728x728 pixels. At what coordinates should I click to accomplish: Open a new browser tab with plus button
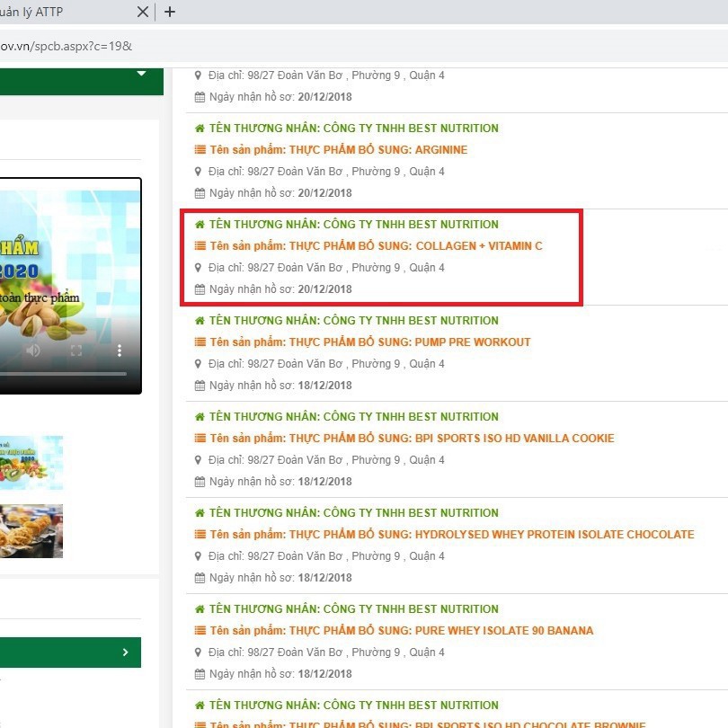[170, 12]
